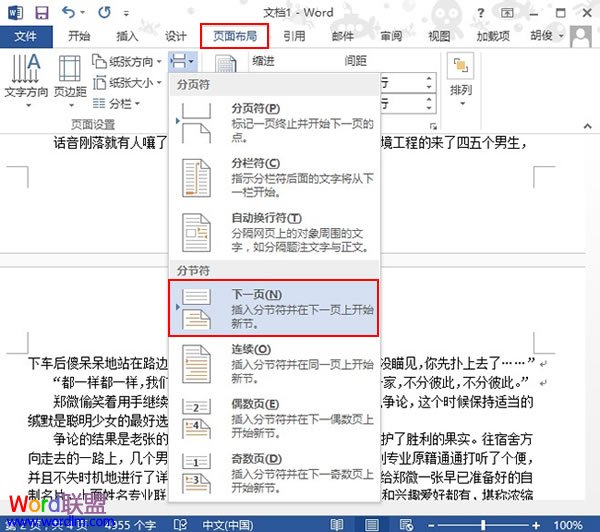Open zoom dialog via 100% label
The image size is (600, 532).
(x=567, y=525)
